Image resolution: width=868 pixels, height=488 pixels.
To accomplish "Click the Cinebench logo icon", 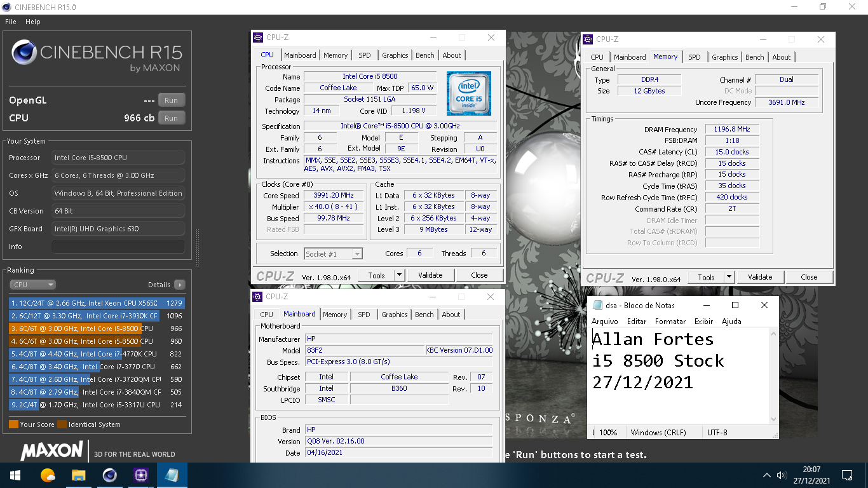I will tap(24, 53).
